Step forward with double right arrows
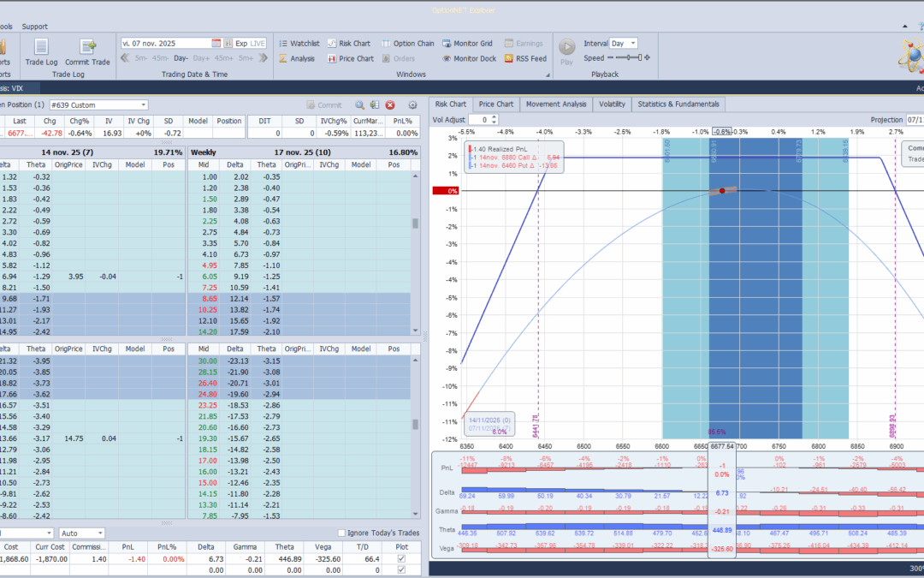924x578 pixels. pyautogui.click(x=263, y=58)
